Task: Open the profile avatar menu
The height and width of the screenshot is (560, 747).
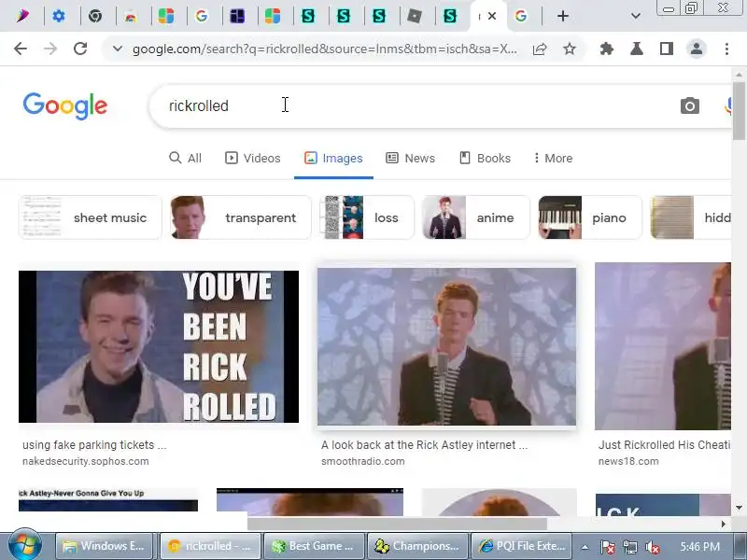Action: click(697, 49)
